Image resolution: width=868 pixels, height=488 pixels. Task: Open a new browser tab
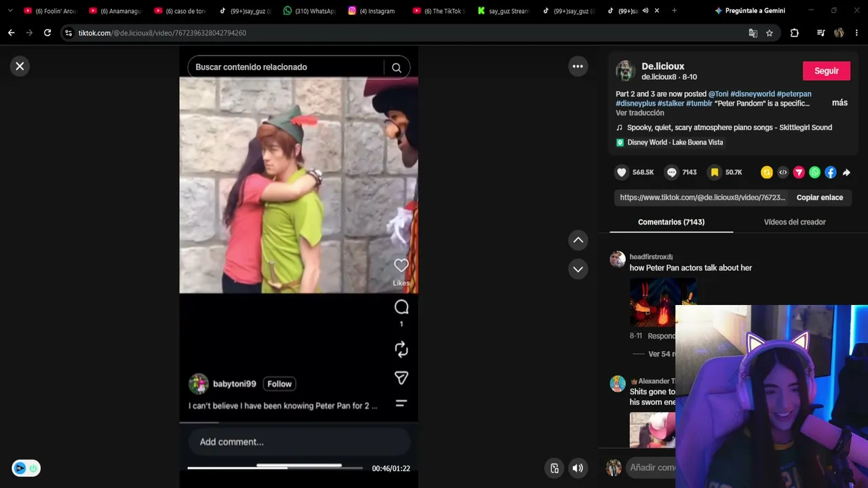[674, 11]
